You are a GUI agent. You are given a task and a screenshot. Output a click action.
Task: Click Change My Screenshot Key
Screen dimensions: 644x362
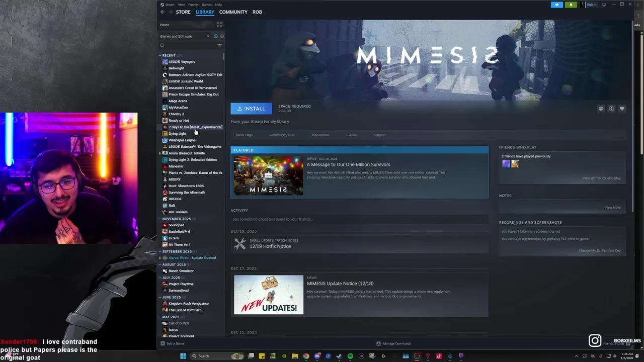[x=600, y=250]
